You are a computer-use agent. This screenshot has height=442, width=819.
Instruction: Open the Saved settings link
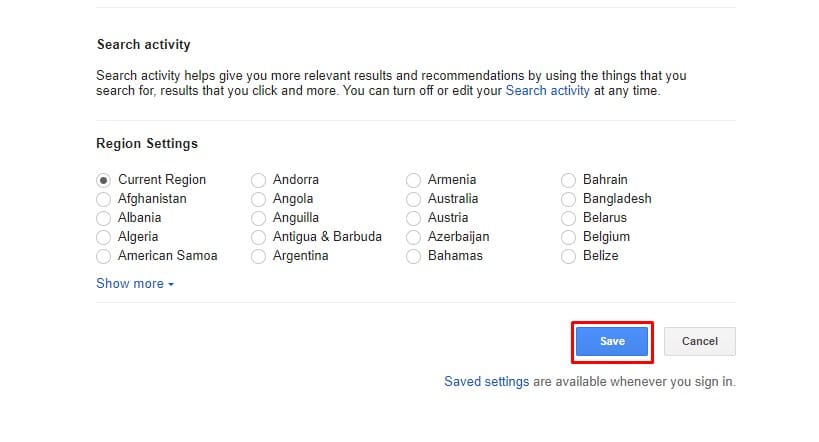point(486,382)
